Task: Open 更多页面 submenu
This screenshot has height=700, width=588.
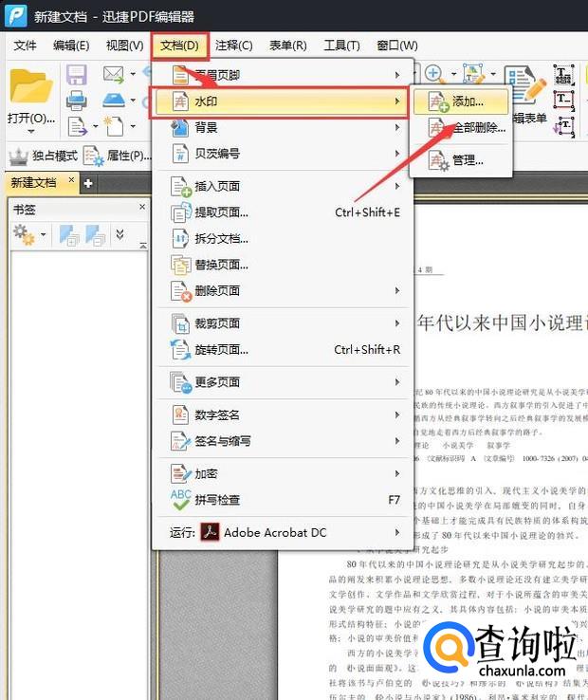Action: coord(283,382)
